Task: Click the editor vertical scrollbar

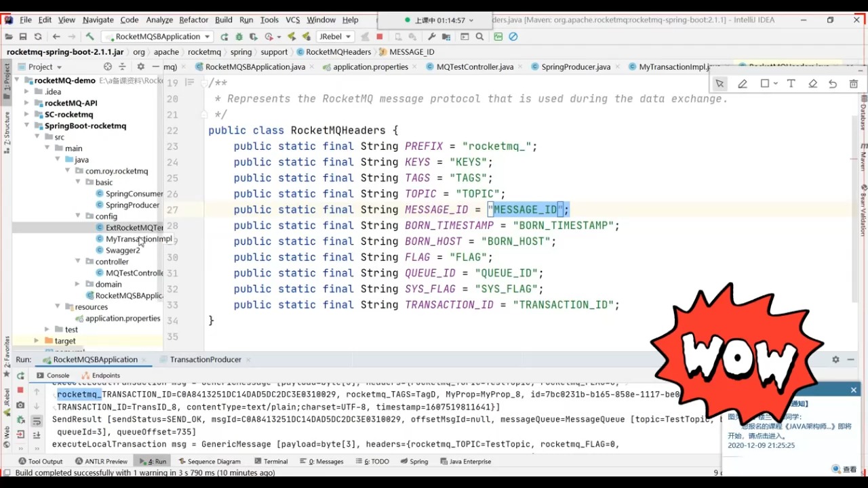Action: point(854,210)
